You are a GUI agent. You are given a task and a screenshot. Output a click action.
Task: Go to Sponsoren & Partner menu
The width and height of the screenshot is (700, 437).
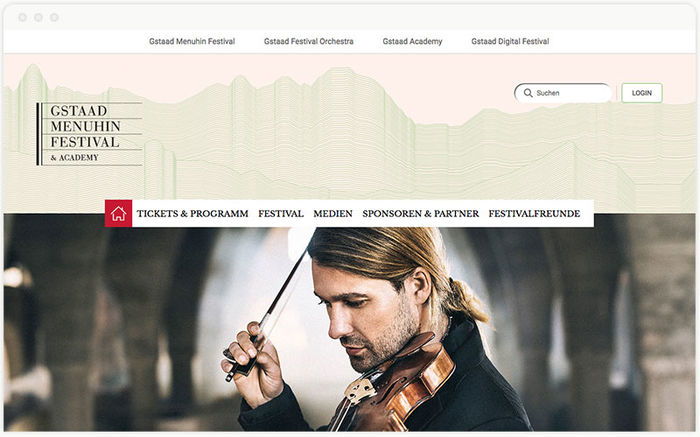pyautogui.click(x=420, y=214)
